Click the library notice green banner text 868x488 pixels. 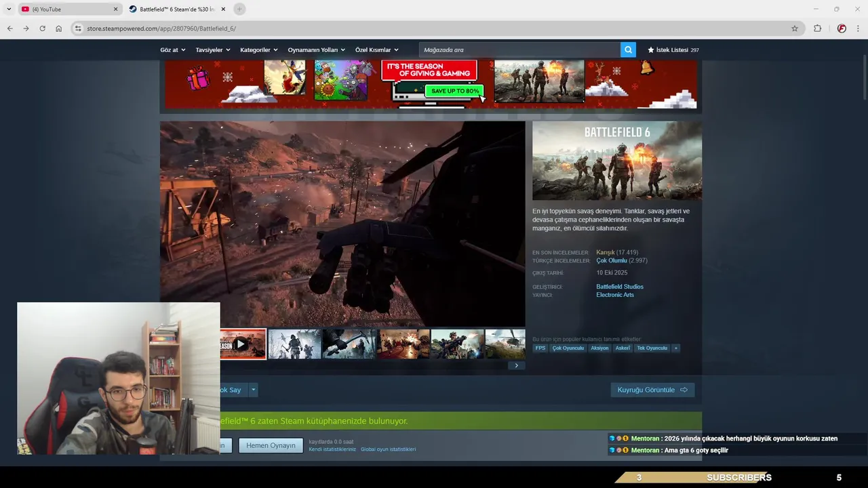(x=314, y=421)
